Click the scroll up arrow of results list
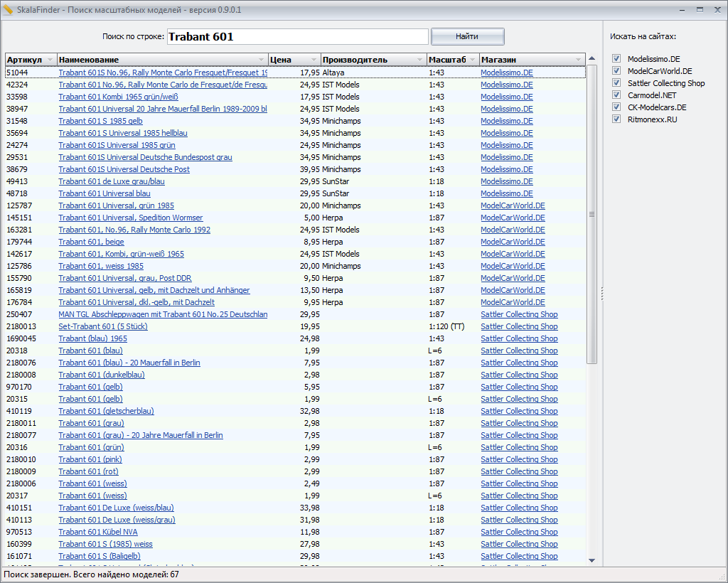The image size is (728, 583). [x=591, y=59]
